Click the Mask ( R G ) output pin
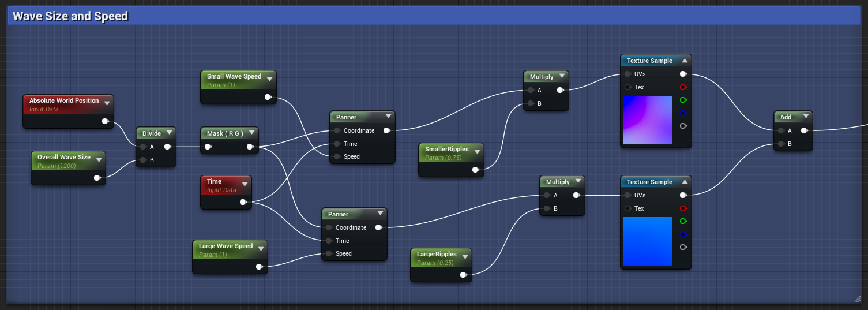 pos(250,147)
